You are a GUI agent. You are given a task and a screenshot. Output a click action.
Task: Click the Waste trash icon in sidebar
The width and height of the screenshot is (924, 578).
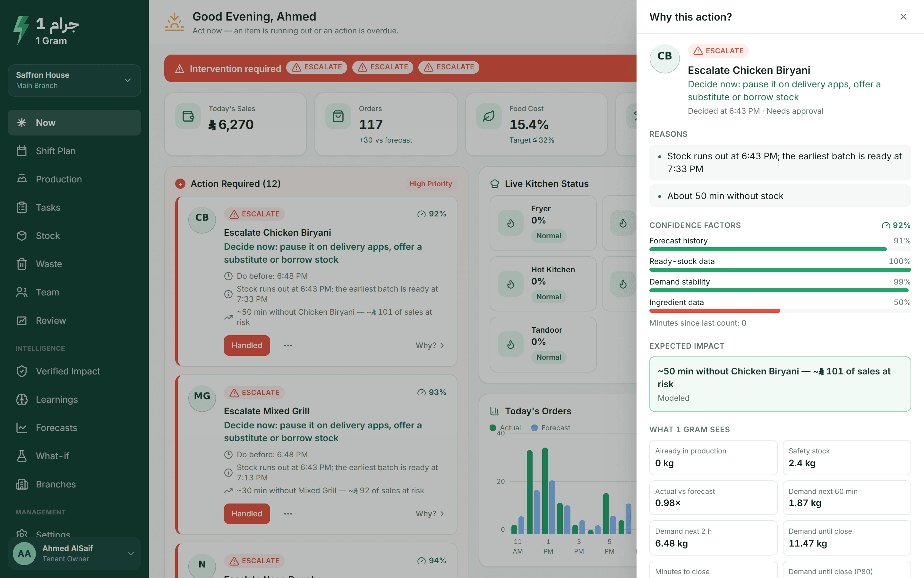(x=22, y=264)
